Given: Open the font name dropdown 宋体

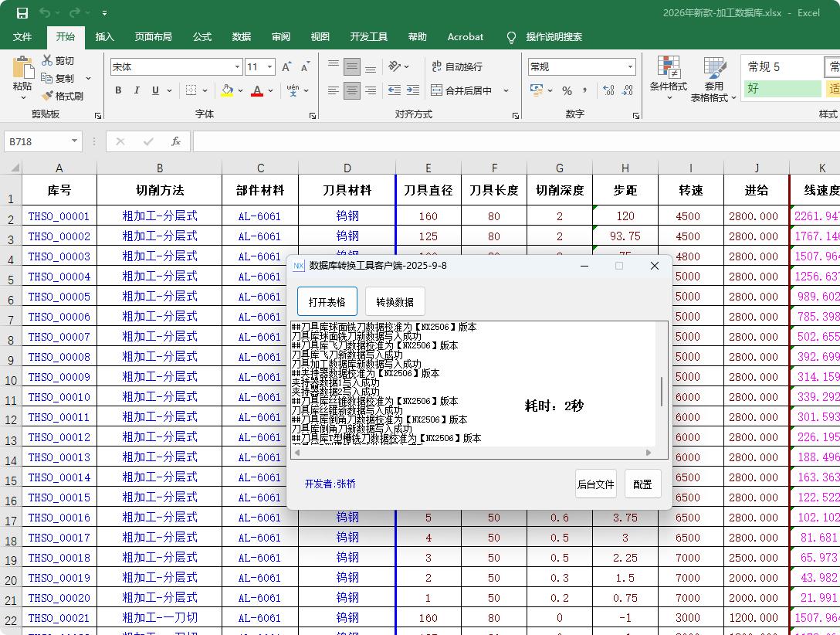Looking at the screenshot, I should (x=237, y=67).
